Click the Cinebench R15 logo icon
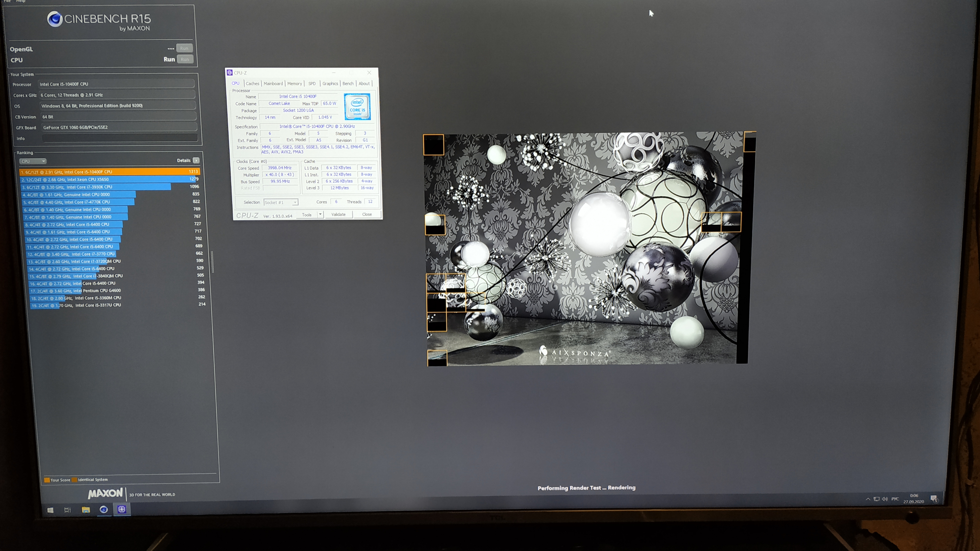The height and width of the screenshot is (551, 980). click(x=55, y=19)
